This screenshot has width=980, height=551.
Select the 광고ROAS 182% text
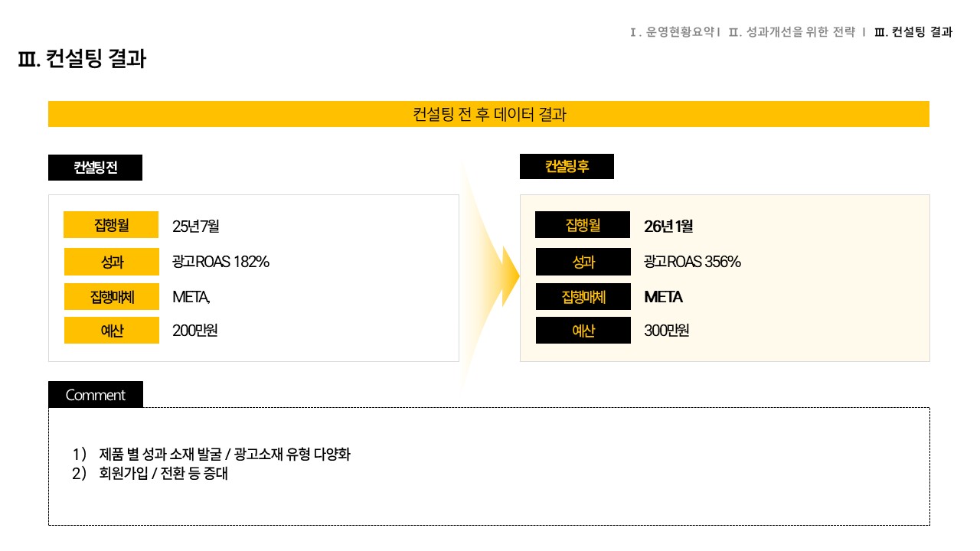click(220, 262)
